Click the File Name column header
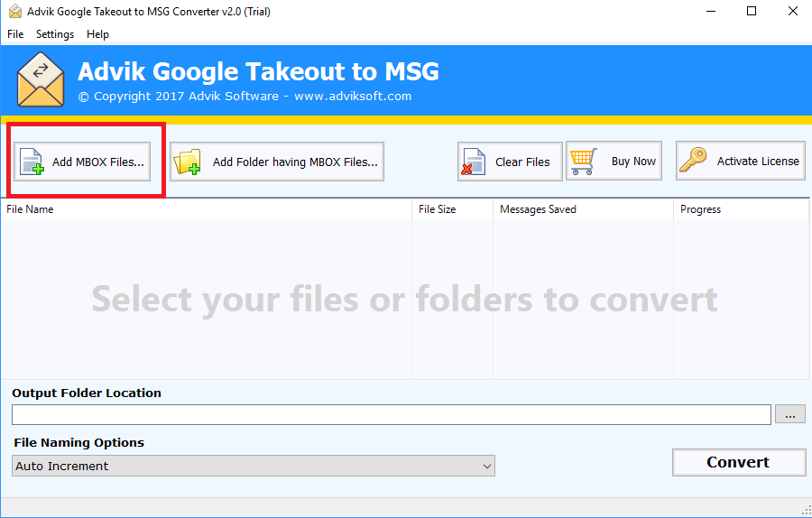 tap(206, 209)
